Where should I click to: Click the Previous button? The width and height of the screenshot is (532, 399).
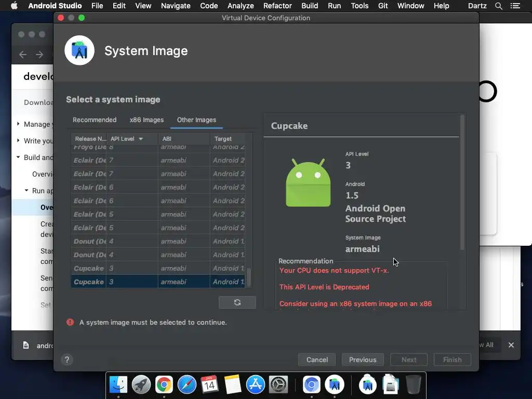tap(363, 360)
